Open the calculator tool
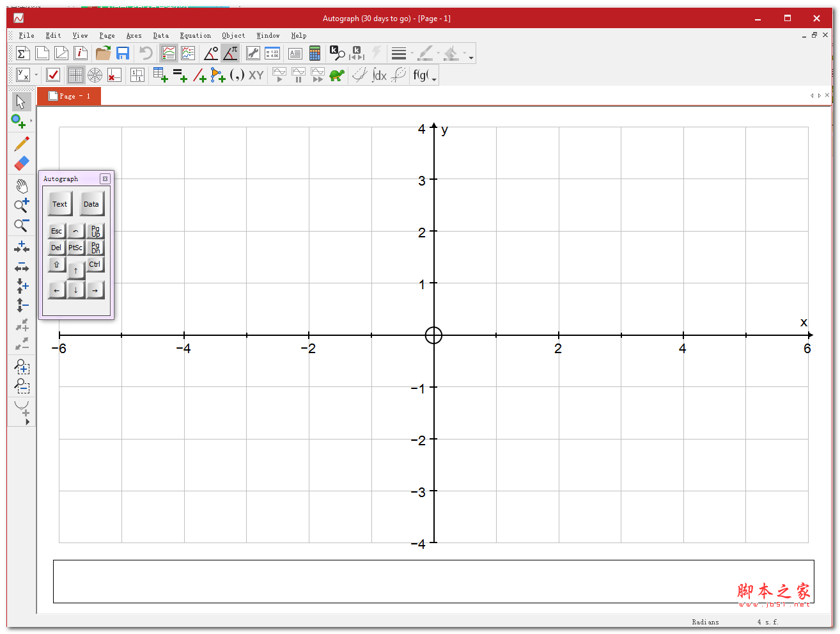 pyautogui.click(x=315, y=54)
